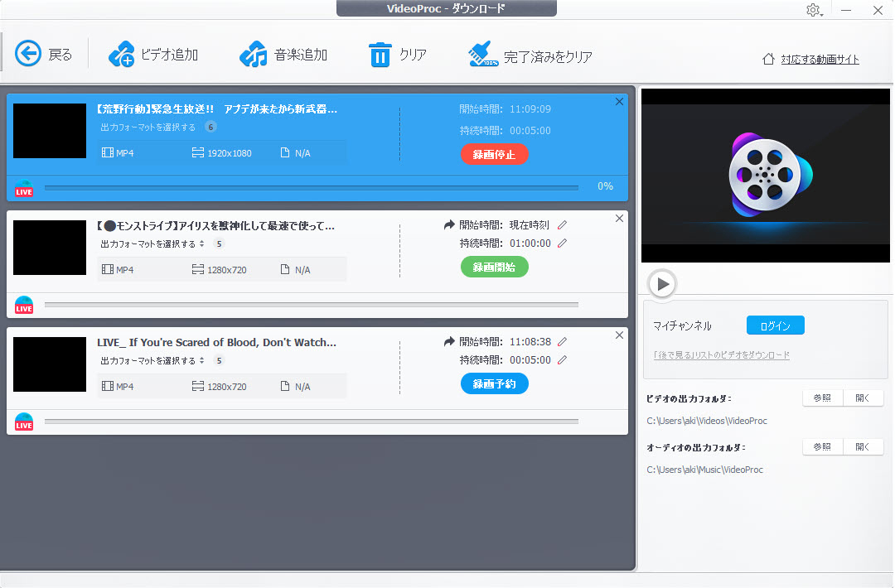This screenshot has height=588, width=895.
Task: Click the 【荒野行動】緊急生放送 title
Action: 216,109
